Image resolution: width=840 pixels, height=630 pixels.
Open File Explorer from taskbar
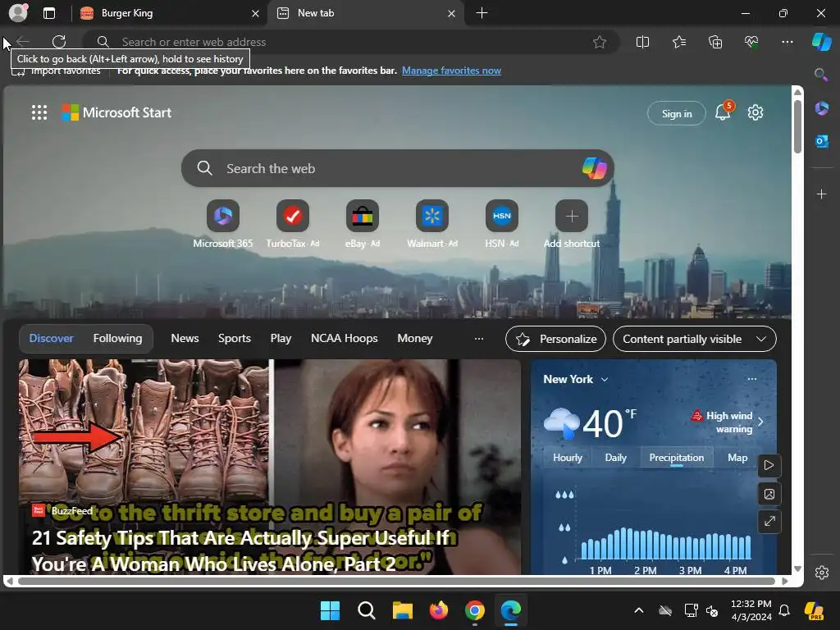(402, 610)
